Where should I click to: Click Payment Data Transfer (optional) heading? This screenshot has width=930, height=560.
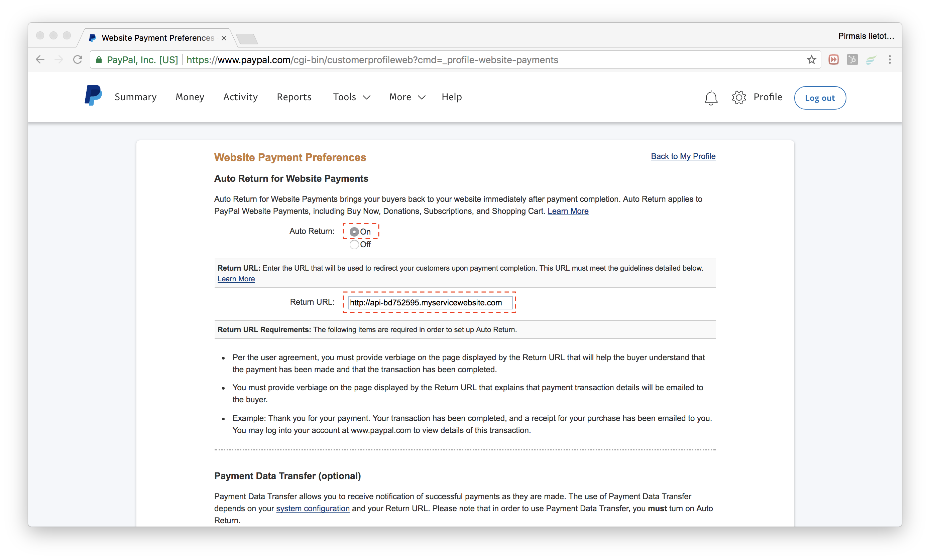287,476
